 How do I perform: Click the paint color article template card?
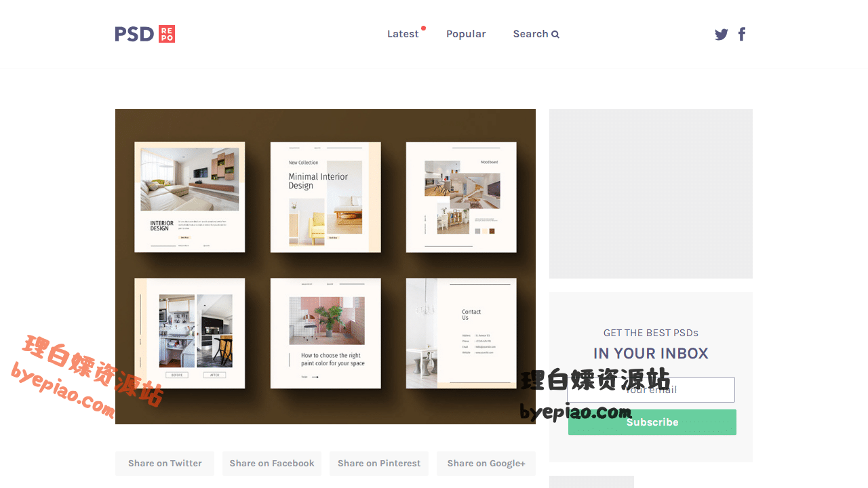[325, 333]
